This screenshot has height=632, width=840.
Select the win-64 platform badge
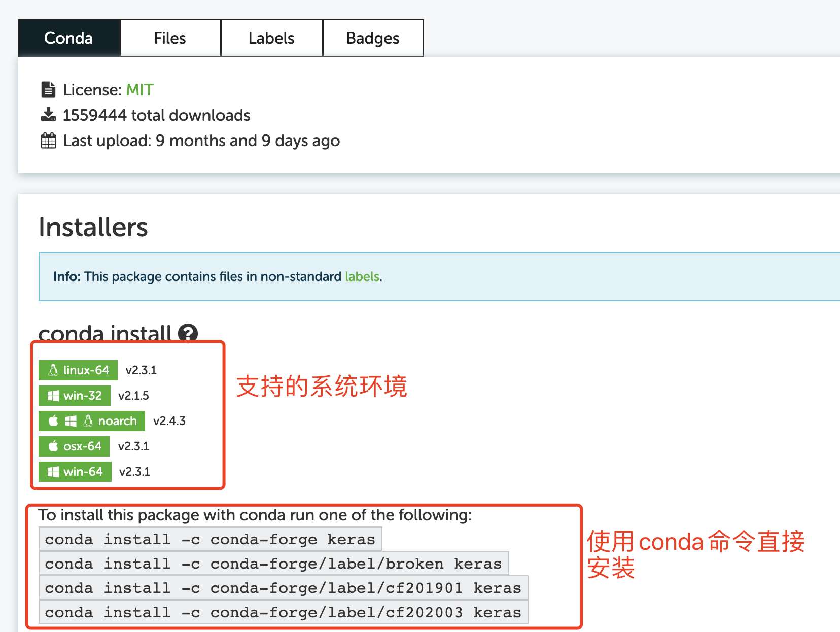click(75, 472)
